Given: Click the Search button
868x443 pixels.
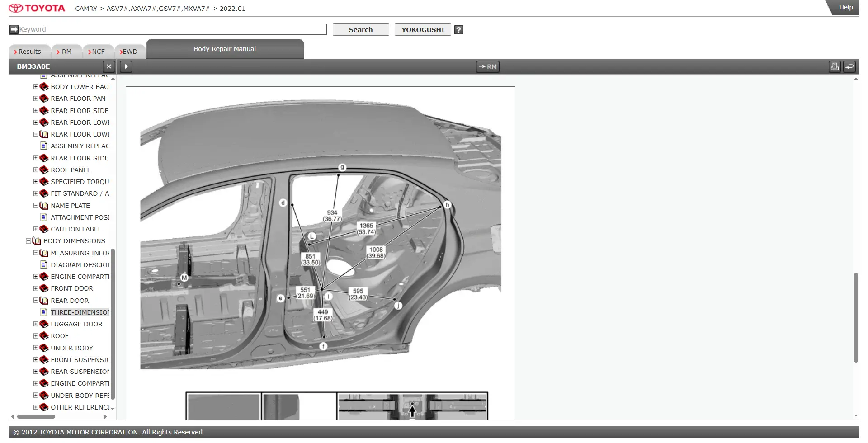Looking at the screenshot, I should 361,29.
